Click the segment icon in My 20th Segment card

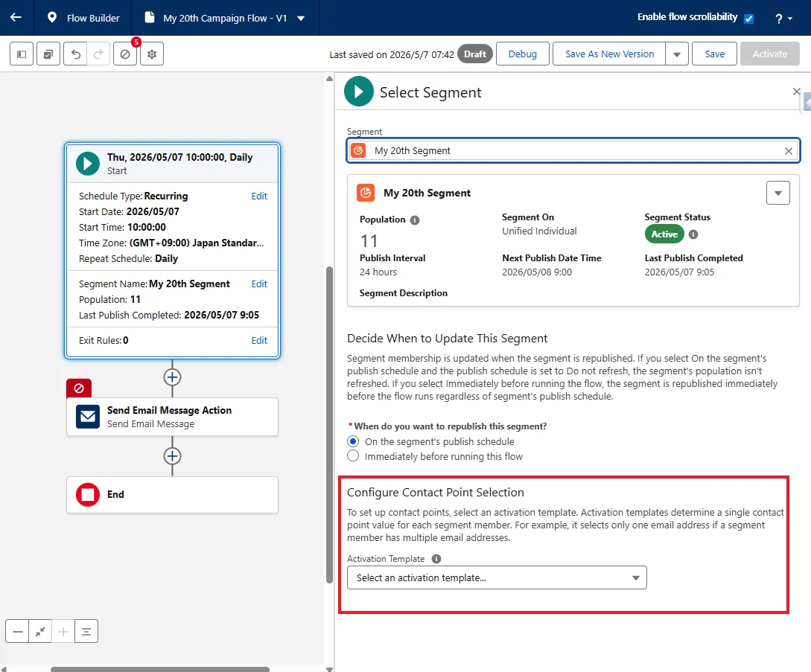(x=366, y=193)
